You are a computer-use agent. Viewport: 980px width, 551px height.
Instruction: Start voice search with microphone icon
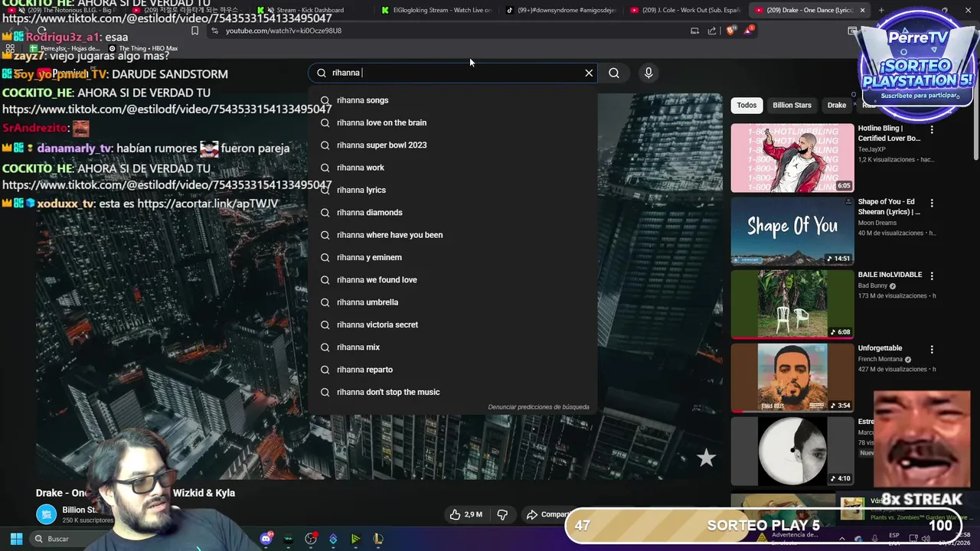click(x=648, y=73)
